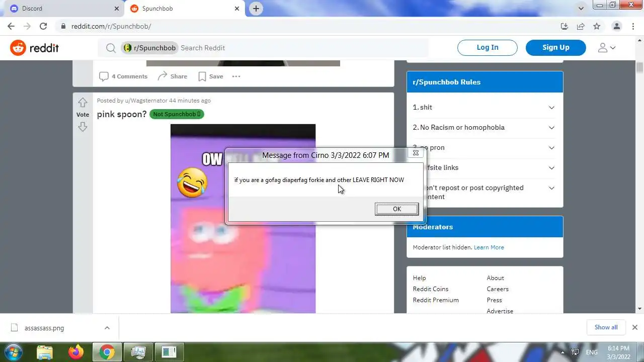The width and height of the screenshot is (644, 362).
Task: Open a new browser tab
Action: [256, 9]
